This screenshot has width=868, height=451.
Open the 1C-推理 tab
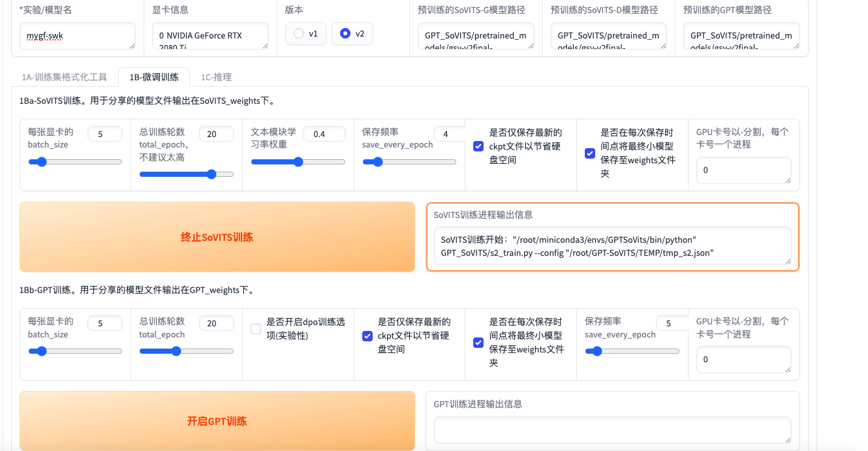215,77
